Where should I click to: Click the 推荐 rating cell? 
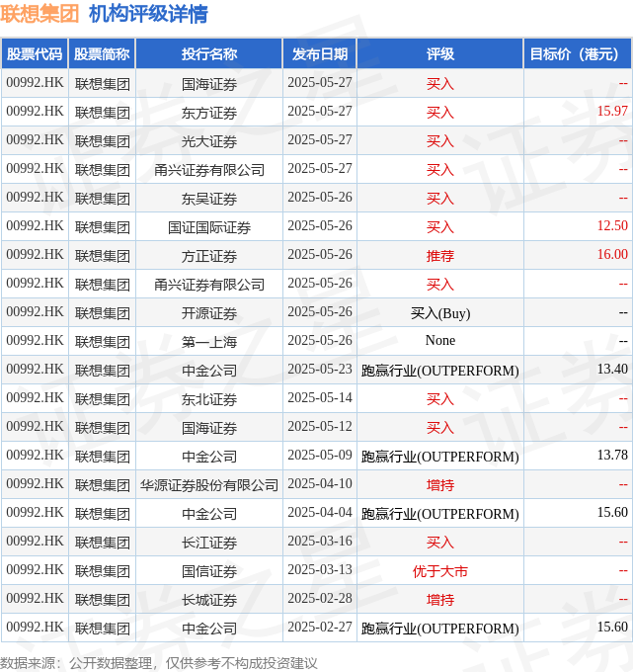439,256
